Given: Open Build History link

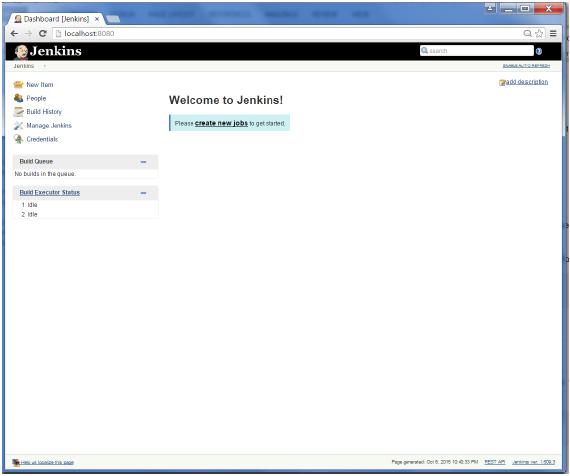Looking at the screenshot, I should pos(44,112).
